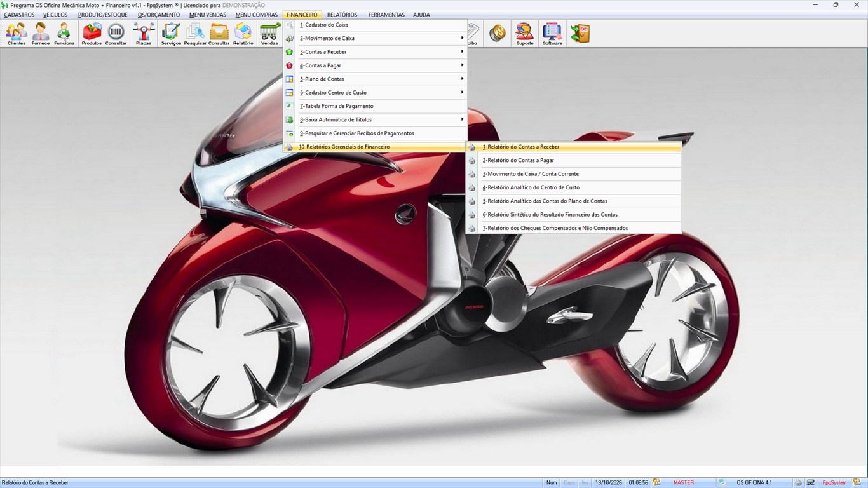Open the Serviços checklist icon
The width and height of the screenshot is (868, 488).
(x=171, y=34)
